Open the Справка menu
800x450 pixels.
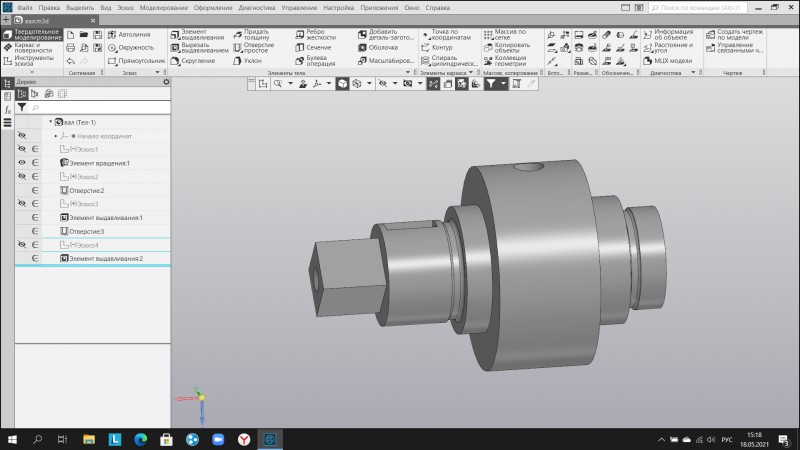(438, 8)
